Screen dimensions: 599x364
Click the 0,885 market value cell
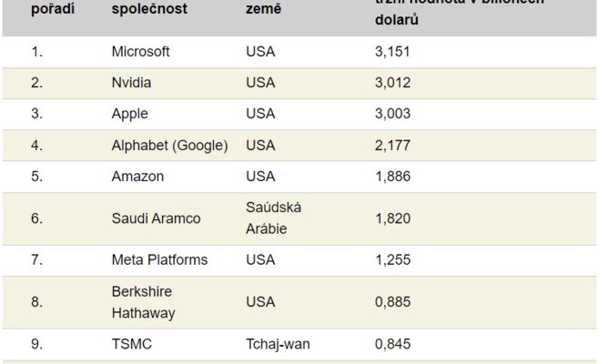coord(392,301)
